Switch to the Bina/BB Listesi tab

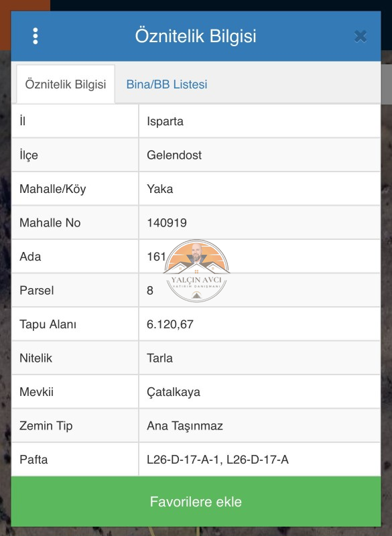coord(167,84)
